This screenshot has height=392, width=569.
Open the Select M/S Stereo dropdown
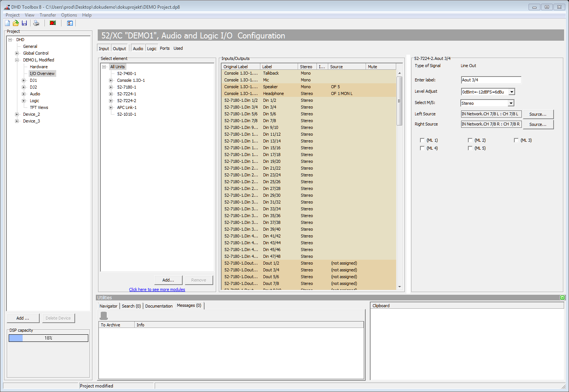pos(510,103)
